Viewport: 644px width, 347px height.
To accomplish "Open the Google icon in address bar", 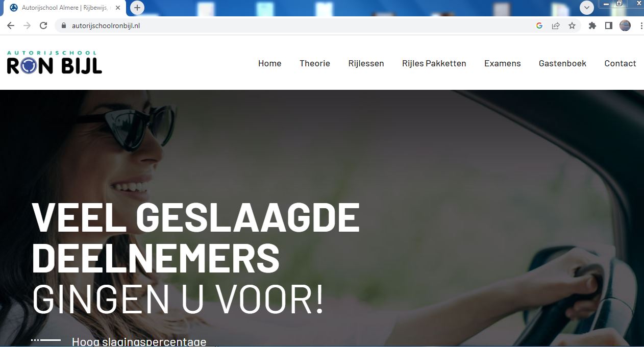I will [x=539, y=26].
